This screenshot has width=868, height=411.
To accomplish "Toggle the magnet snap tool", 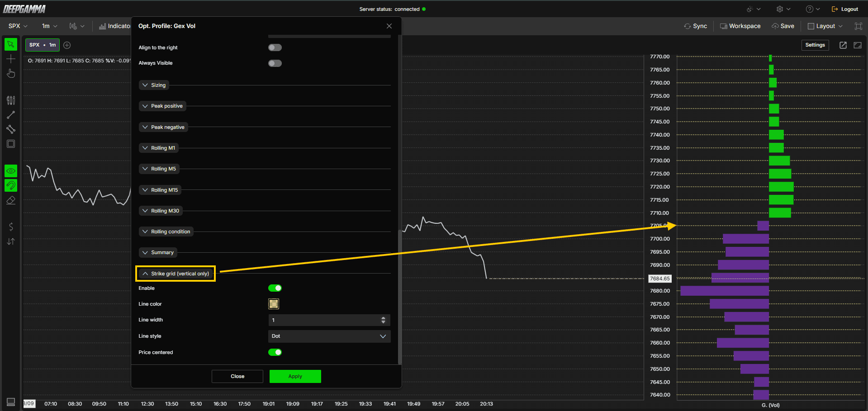I will pyautogui.click(x=11, y=185).
